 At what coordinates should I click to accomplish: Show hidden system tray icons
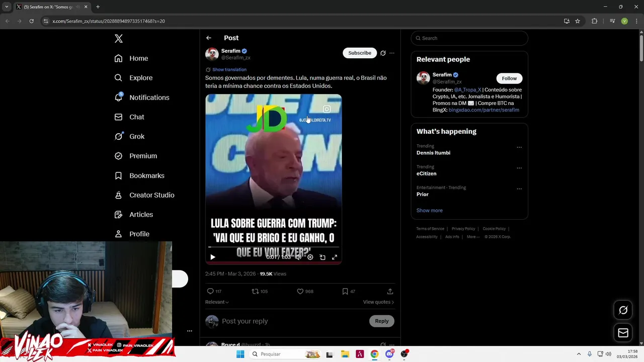579,354
